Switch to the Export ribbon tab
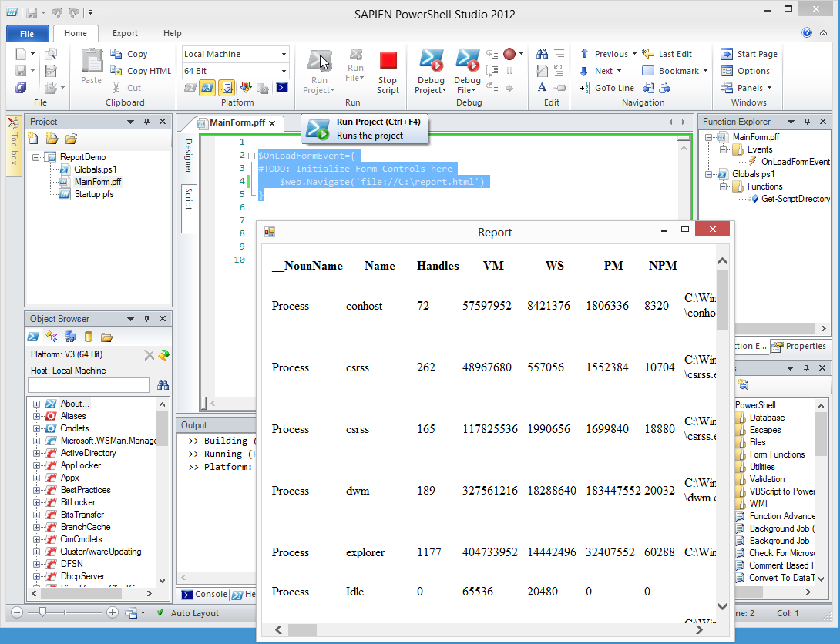Viewport: 840px width, 644px height. click(125, 33)
